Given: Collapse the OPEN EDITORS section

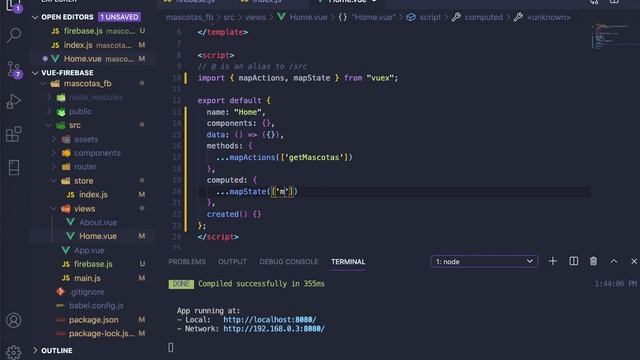Looking at the screenshot, I should (35, 17).
